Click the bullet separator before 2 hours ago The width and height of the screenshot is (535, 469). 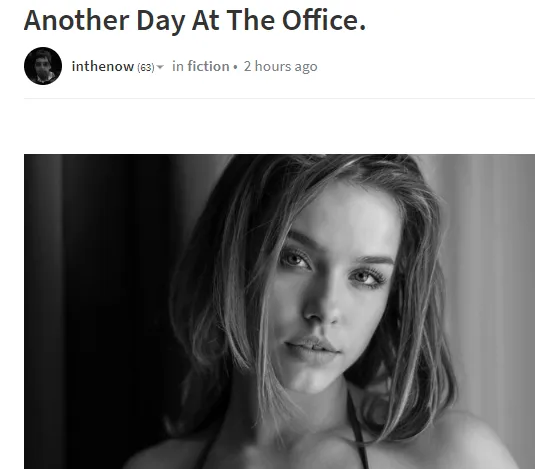[x=235, y=67]
